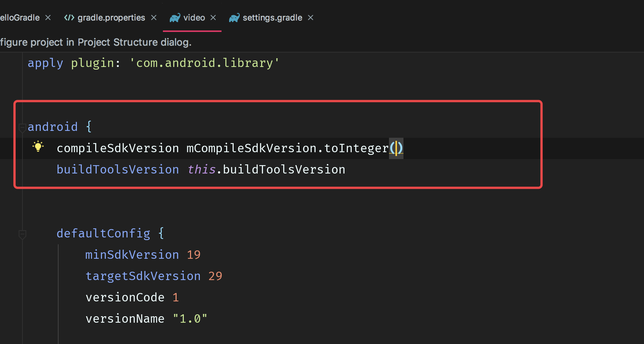Select the video editor tab
644x344 pixels.
click(x=194, y=18)
